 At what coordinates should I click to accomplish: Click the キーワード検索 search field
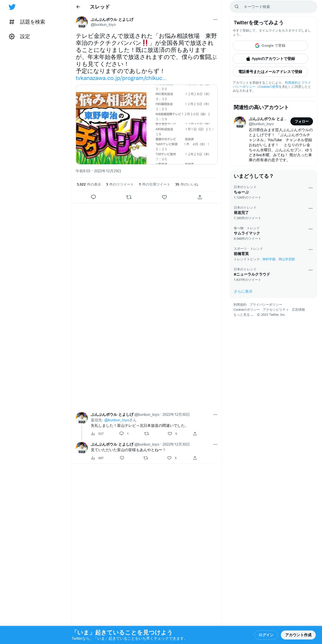(x=273, y=7)
